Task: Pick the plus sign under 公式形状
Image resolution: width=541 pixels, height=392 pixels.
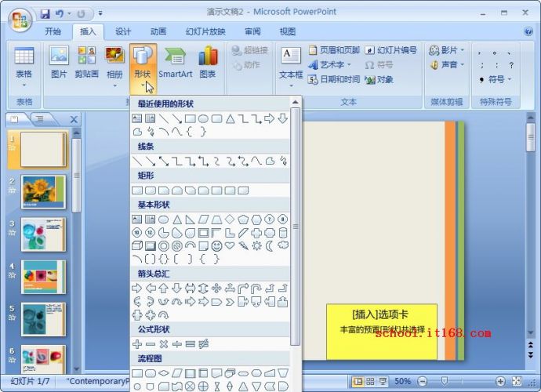Action: (137, 344)
